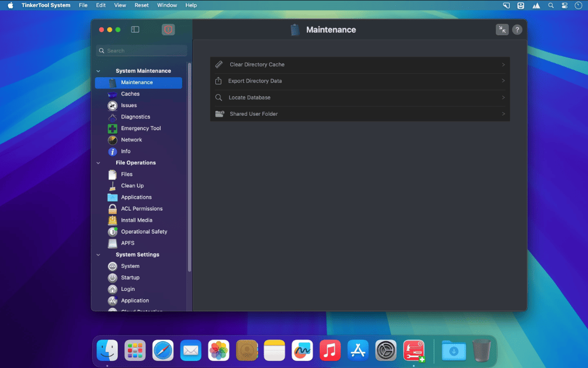The width and height of the screenshot is (588, 368).
Task: Expand the Clear Directory Cache row chevron
Action: [x=503, y=64]
